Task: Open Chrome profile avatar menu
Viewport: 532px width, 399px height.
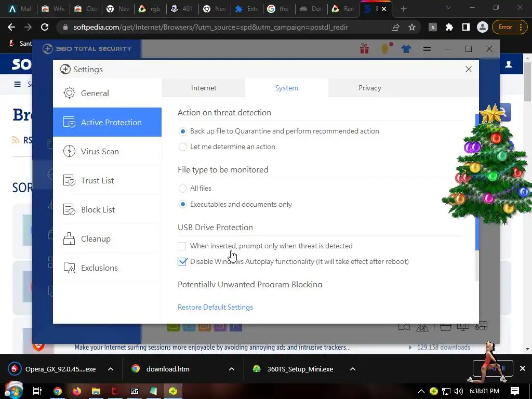Action: (x=483, y=27)
